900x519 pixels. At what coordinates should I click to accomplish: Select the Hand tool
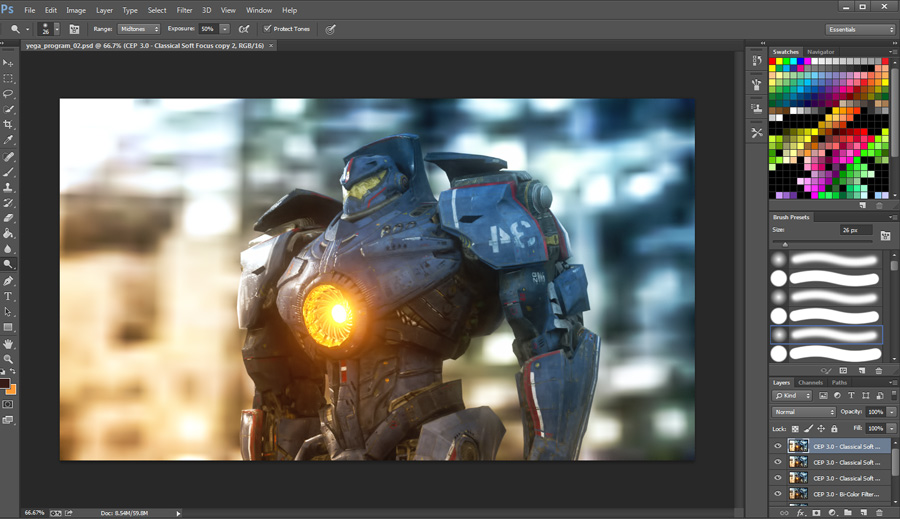click(x=8, y=344)
